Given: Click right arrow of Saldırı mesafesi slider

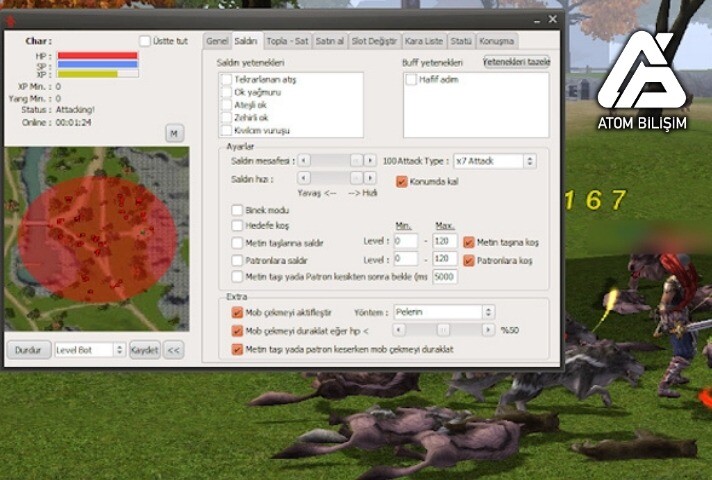Looking at the screenshot, I should [x=370, y=160].
